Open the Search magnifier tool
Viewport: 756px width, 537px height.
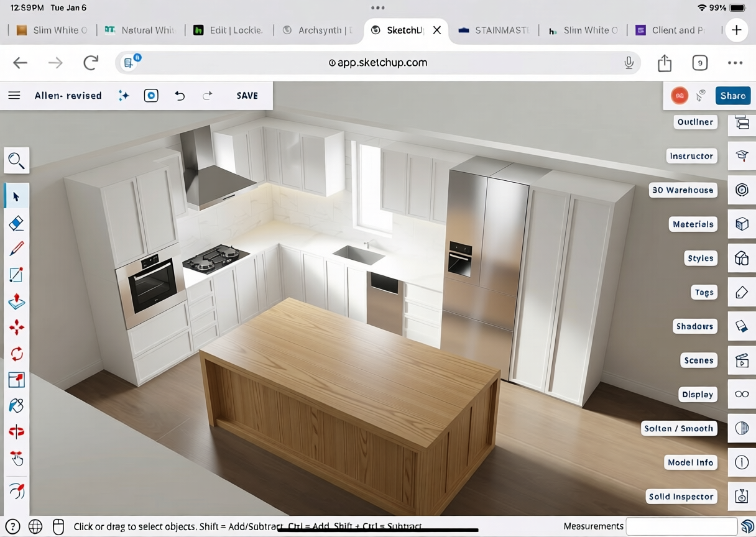click(x=17, y=161)
